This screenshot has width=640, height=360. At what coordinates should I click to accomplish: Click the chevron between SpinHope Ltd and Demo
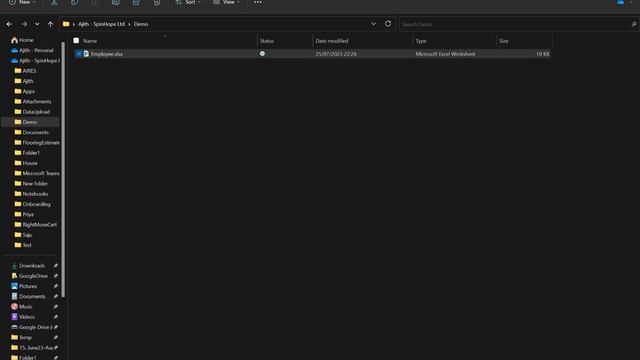tap(129, 24)
